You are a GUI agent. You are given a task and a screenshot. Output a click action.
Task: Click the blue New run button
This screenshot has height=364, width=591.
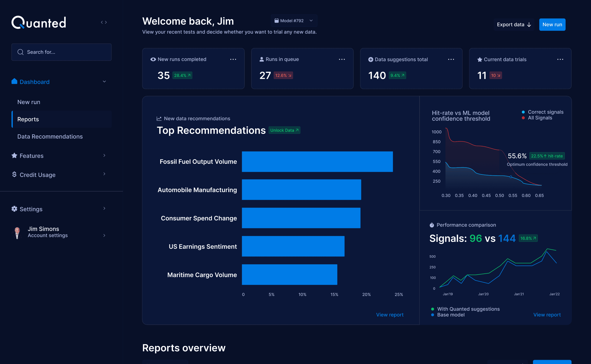pos(552,25)
